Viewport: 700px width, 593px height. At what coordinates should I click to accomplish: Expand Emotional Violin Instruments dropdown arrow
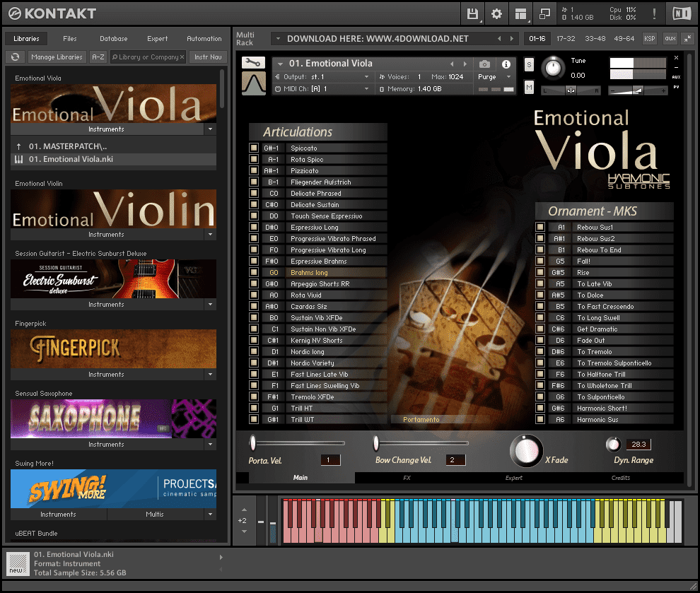tap(210, 234)
